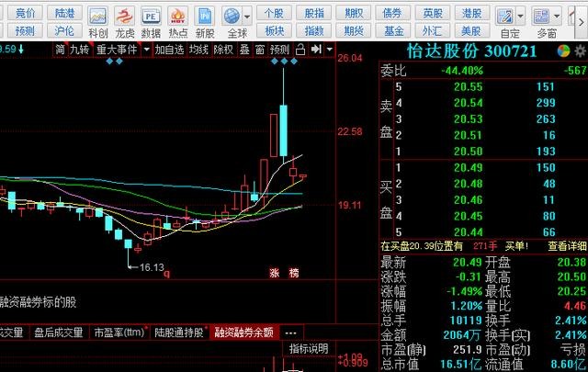Toggle the 窗 window option
The image size is (588, 372).
(x=260, y=50)
